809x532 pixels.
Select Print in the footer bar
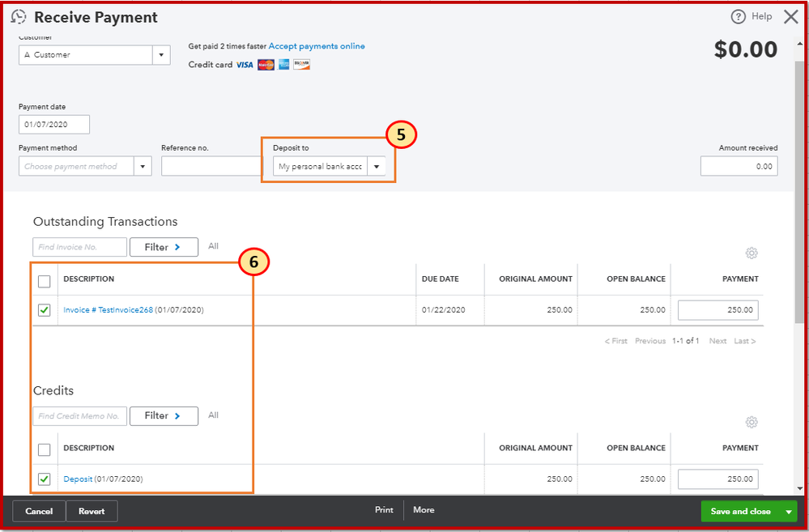point(384,510)
